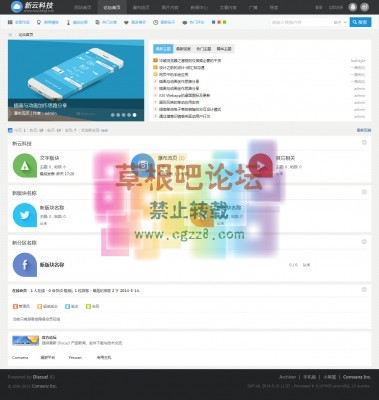Click the green 会员 legend icon
Viewport: 379px width, 400px height.
tap(88, 306)
